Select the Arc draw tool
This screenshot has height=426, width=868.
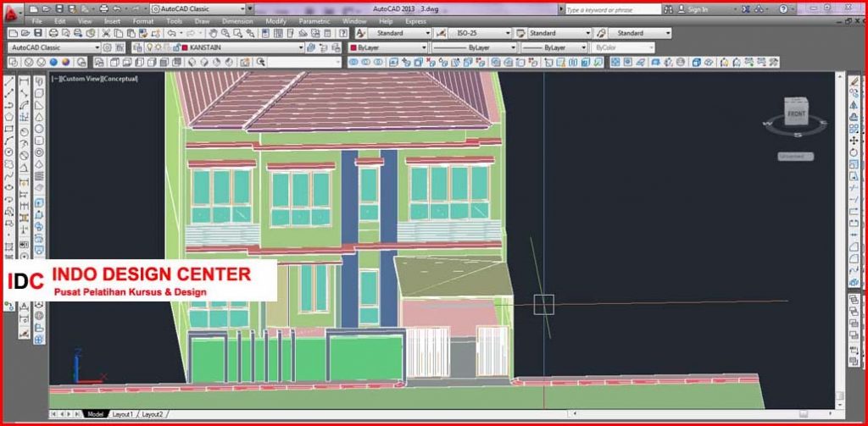[x=8, y=140]
